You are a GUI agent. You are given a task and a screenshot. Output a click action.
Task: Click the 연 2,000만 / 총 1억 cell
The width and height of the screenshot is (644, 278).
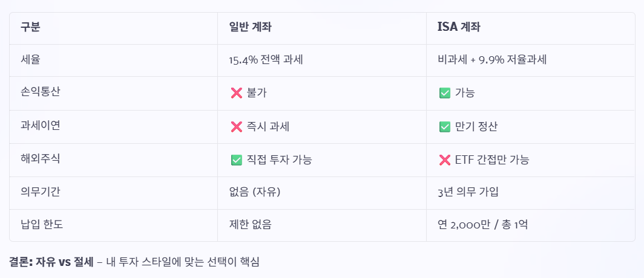(482, 225)
